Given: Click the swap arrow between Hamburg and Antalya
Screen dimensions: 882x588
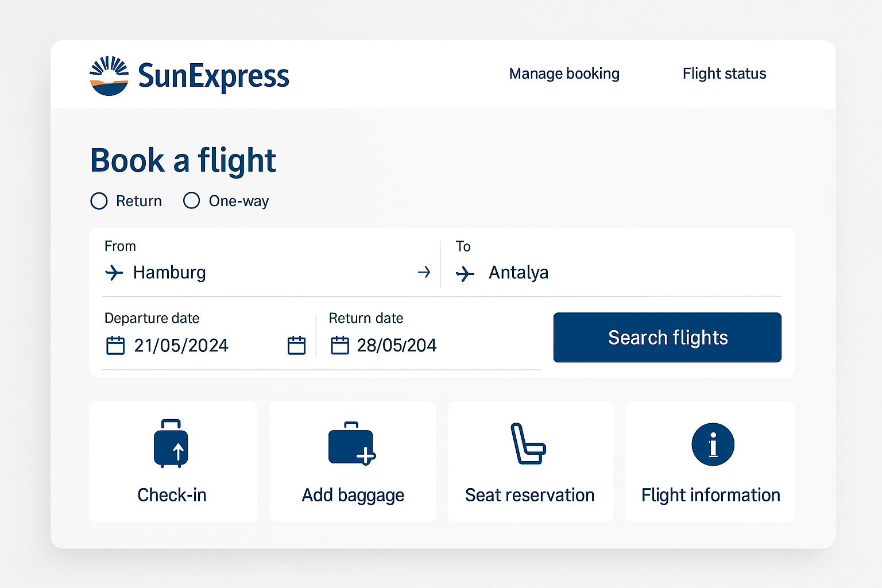Looking at the screenshot, I should pos(424,272).
